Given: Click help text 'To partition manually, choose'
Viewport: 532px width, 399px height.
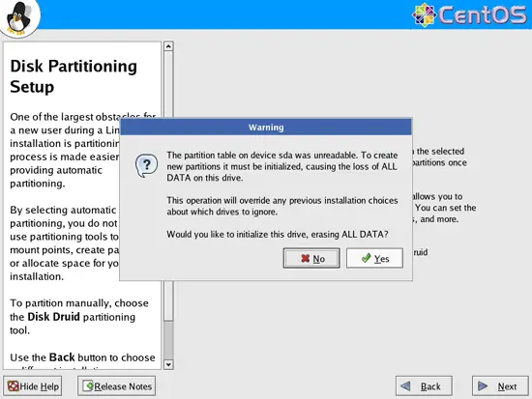Looking at the screenshot, I should tap(79, 302).
